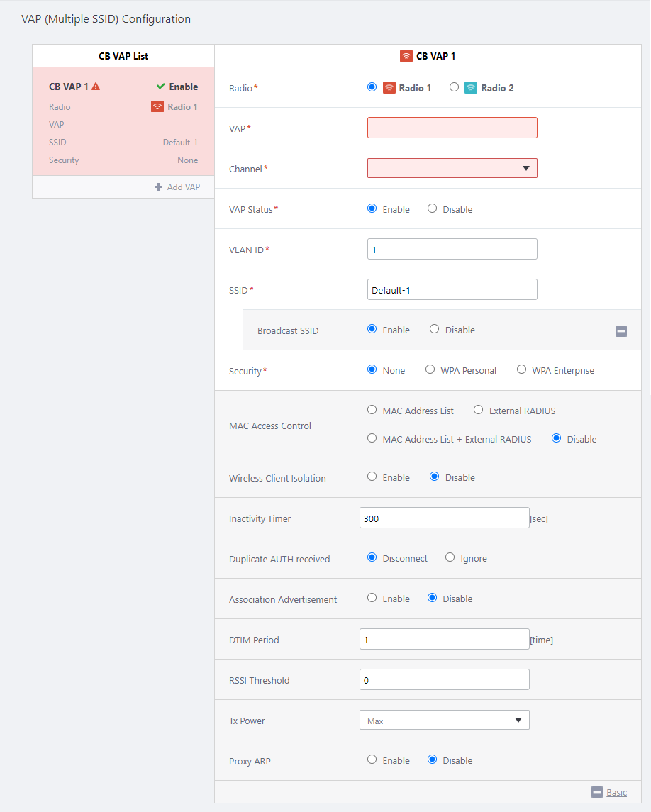Viewport: 651px width, 812px height.
Task: Select MAC Address List access control option
Action: pyautogui.click(x=372, y=410)
